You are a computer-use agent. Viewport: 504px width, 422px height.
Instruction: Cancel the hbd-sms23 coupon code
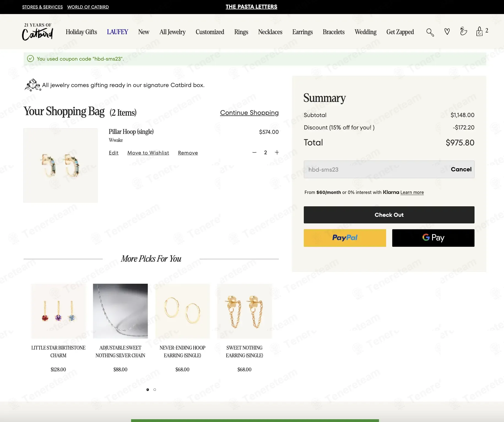(x=461, y=169)
